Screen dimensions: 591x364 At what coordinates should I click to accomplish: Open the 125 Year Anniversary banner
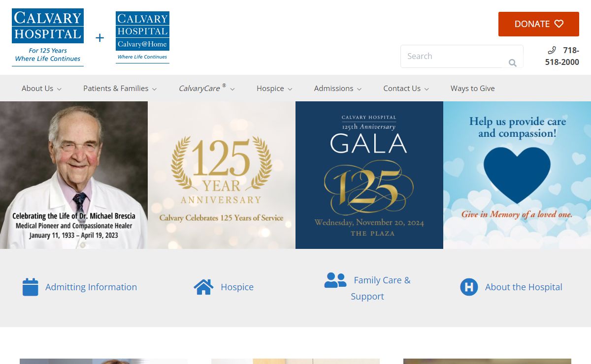(222, 175)
